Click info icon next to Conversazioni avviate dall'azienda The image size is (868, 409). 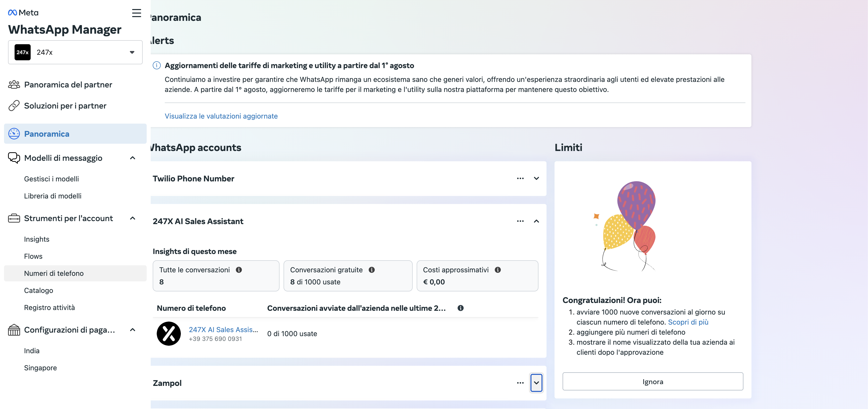click(461, 308)
